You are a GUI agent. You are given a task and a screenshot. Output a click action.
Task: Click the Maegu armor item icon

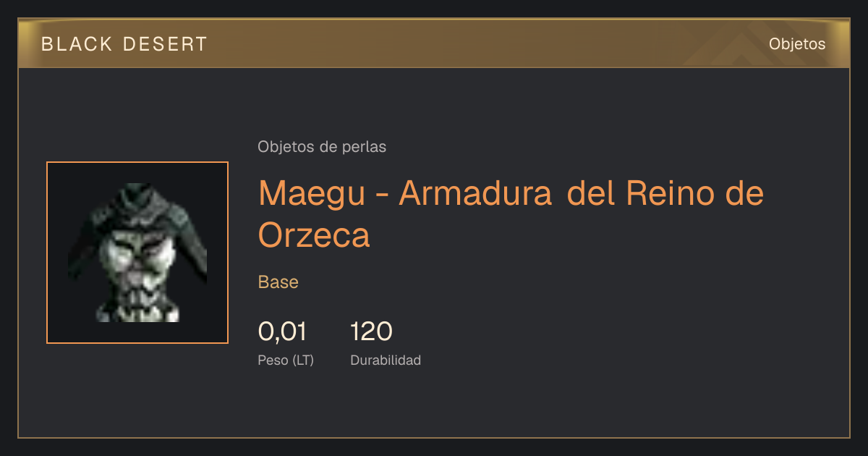point(137,253)
